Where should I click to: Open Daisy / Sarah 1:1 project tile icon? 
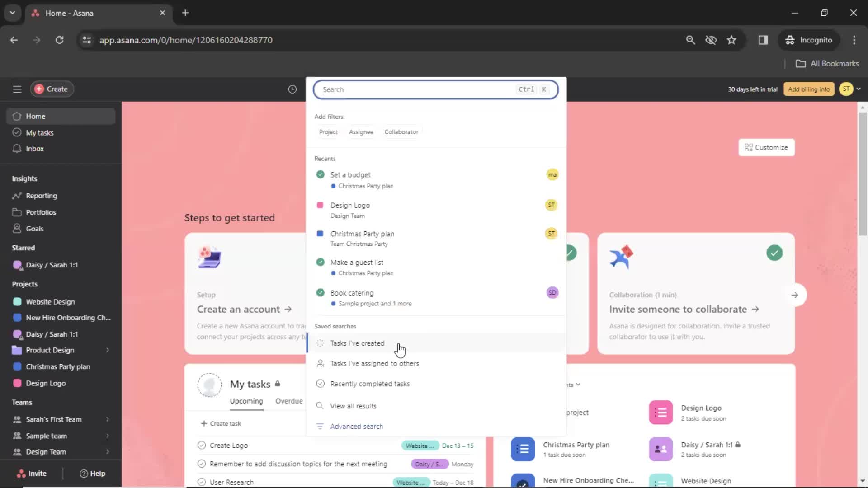(x=660, y=449)
